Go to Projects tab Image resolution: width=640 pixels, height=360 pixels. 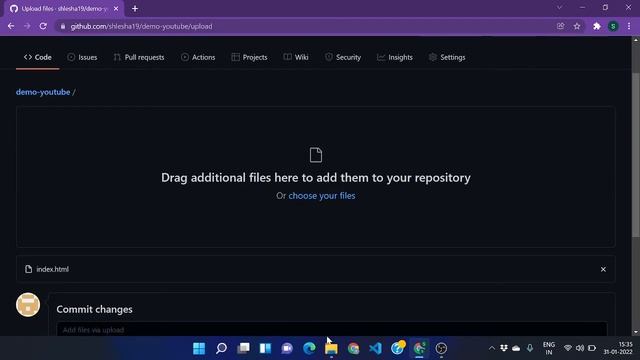(249, 57)
